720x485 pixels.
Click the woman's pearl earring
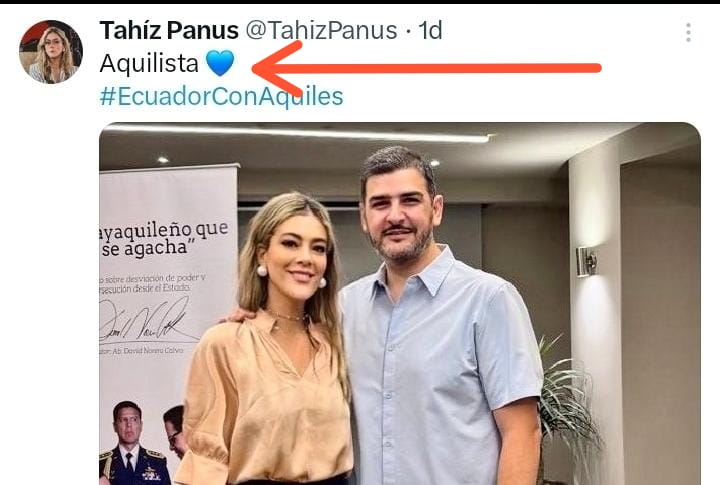[262, 271]
